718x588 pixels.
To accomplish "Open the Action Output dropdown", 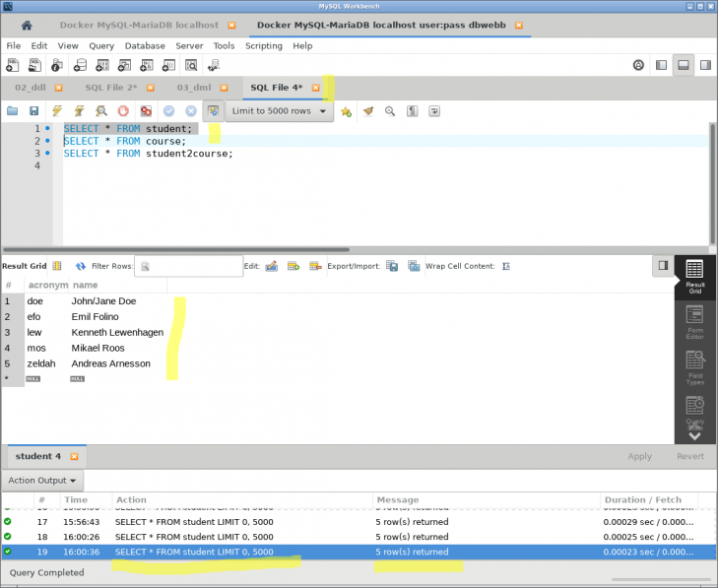I will [42, 481].
